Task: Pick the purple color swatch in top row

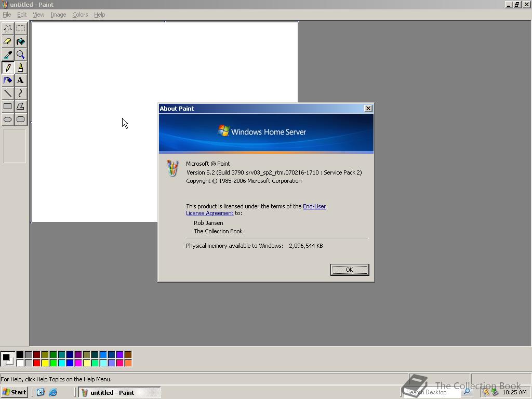Action: pos(78,355)
